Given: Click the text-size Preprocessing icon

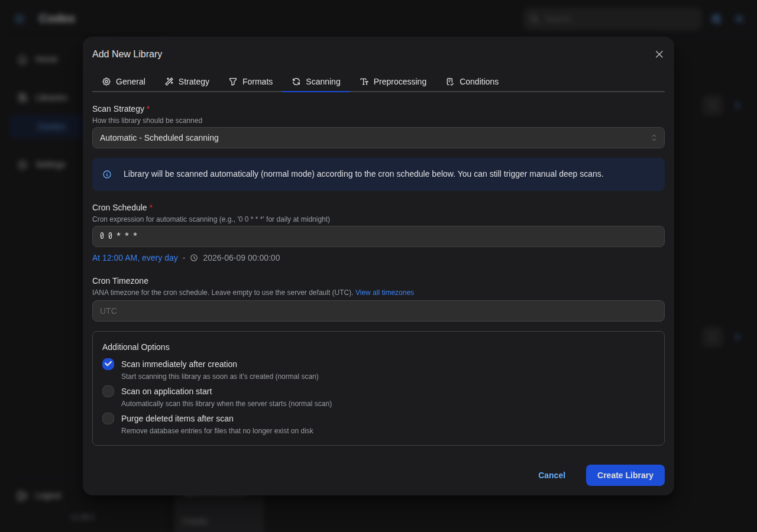Looking at the screenshot, I should pos(364,82).
